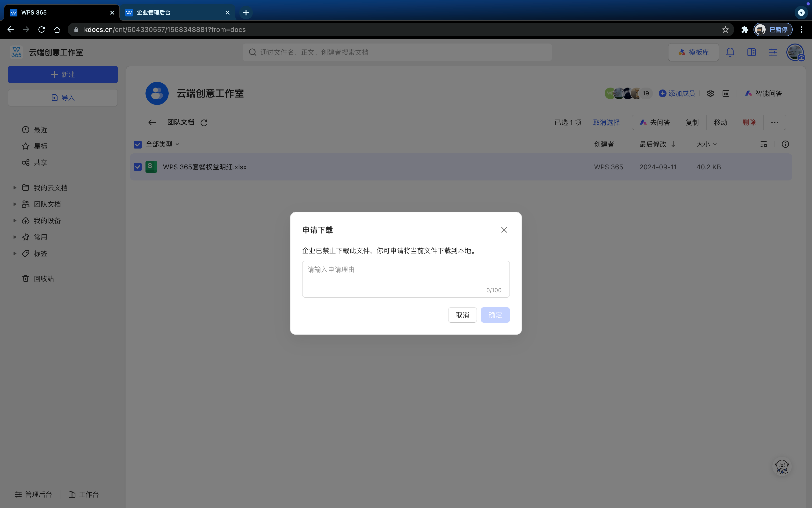Screen dimensions: 812x508
Task: Open 共享 shared documents
Action: point(35,163)
